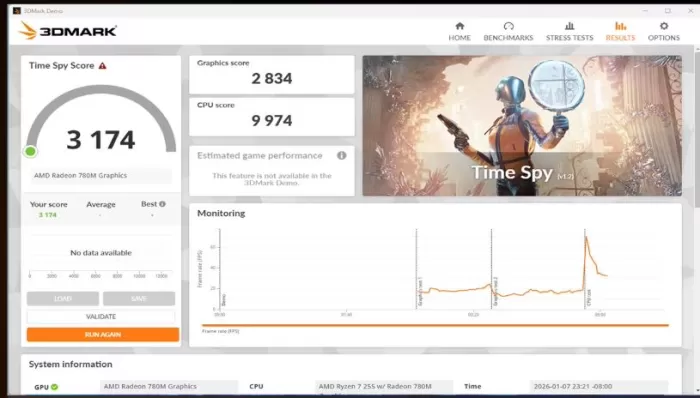
Task: Switch to STRESS TESTS tab
Action: tap(569, 32)
